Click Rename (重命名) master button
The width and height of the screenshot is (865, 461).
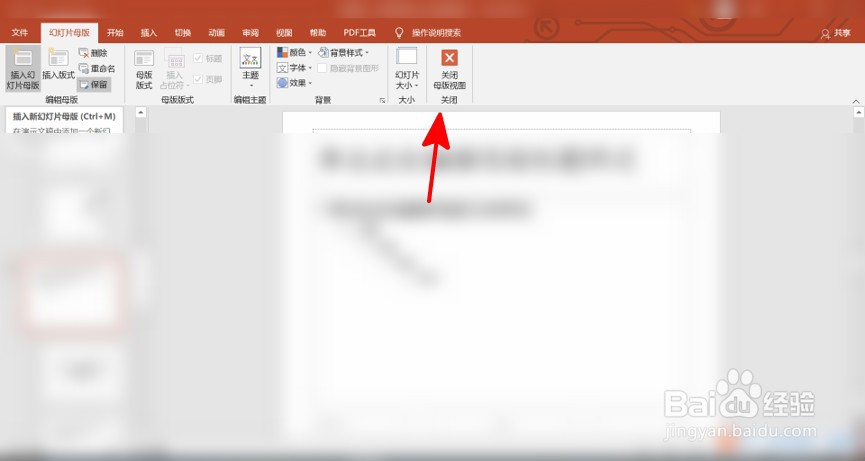click(97, 69)
